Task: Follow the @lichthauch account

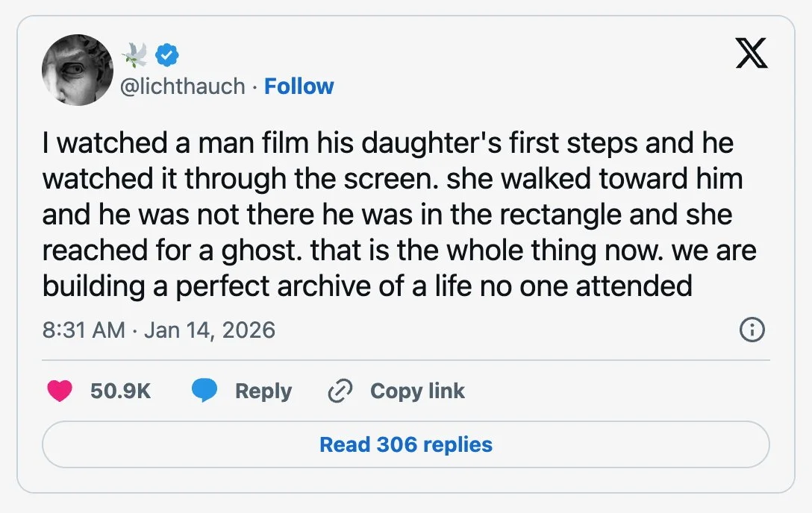Action: [x=299, y=86]
